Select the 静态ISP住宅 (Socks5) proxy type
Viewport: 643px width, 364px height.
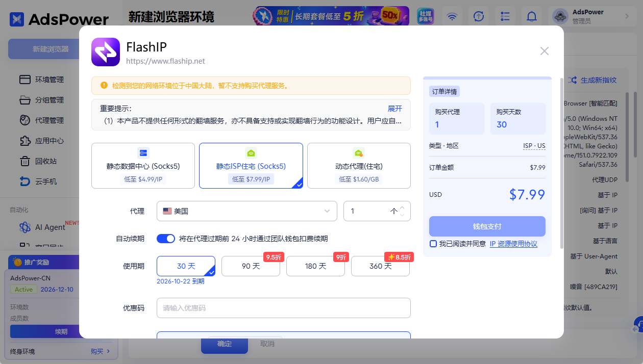pyautogui.click(x=251, y=166)
